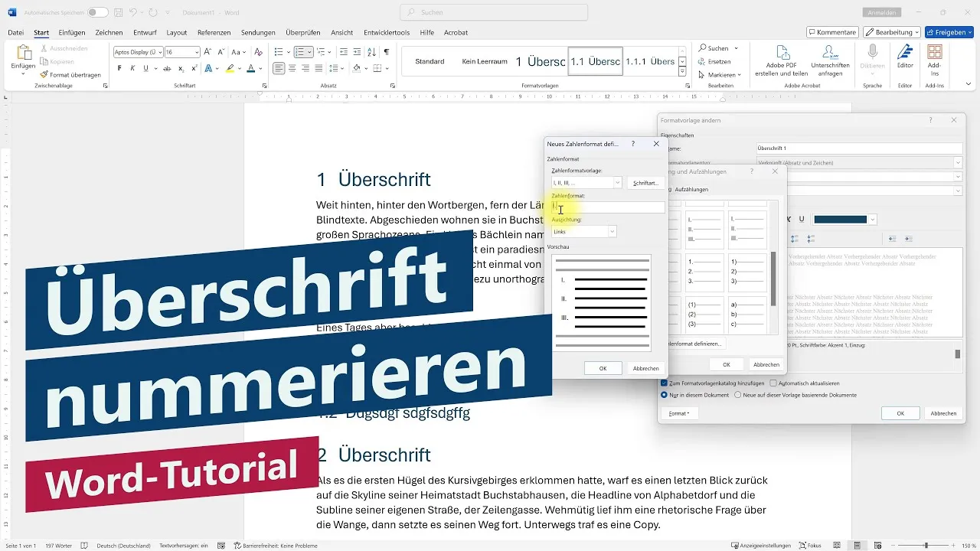Activate the Sortieren (sort) icon
This screenshot has width=980, height=551.
(x=372, y=53)
